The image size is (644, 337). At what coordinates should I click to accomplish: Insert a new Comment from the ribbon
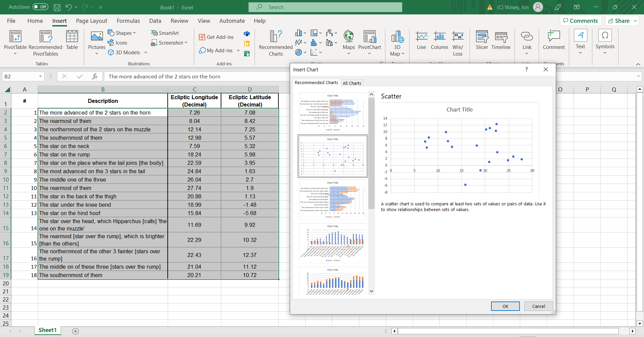pyautogui.click(x=554, y=40)
